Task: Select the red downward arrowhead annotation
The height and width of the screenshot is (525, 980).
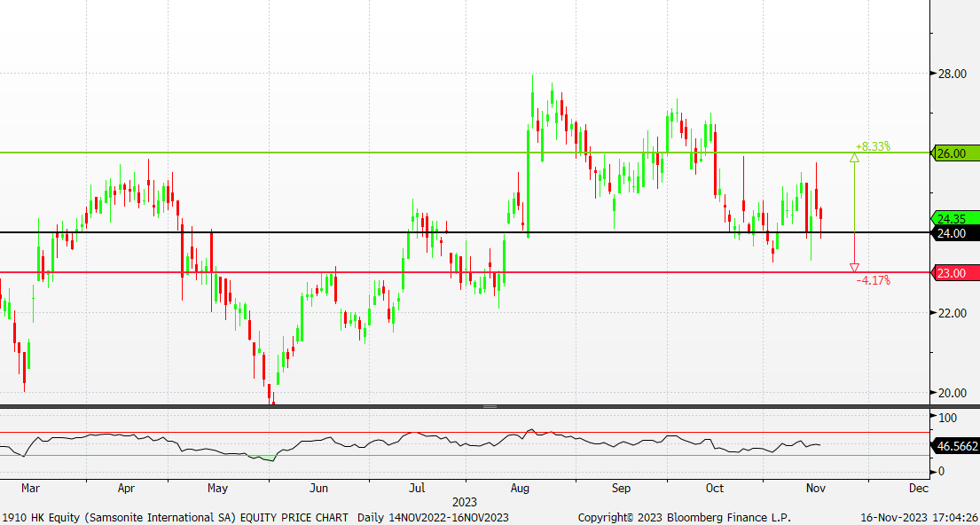Action: click(854, 268)
